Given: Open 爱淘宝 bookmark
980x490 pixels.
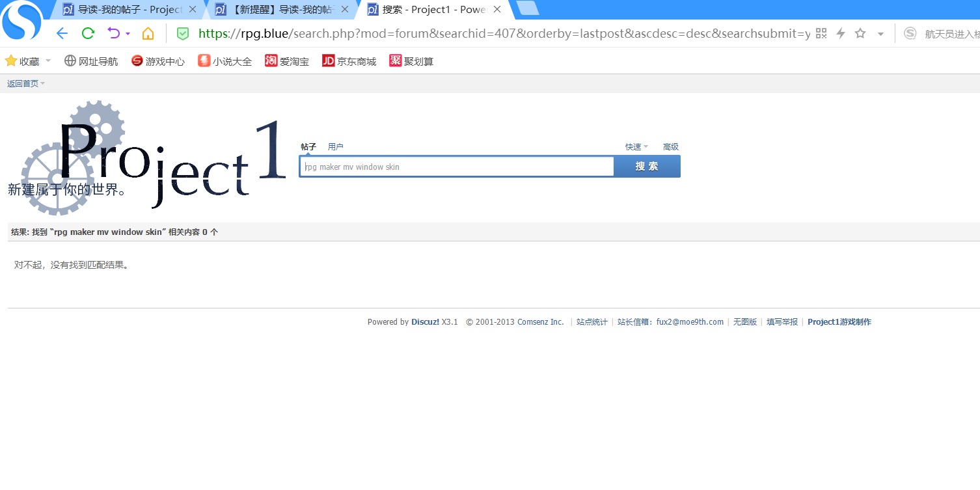Looking at the screenshot, I should click(x=287, y=61).
